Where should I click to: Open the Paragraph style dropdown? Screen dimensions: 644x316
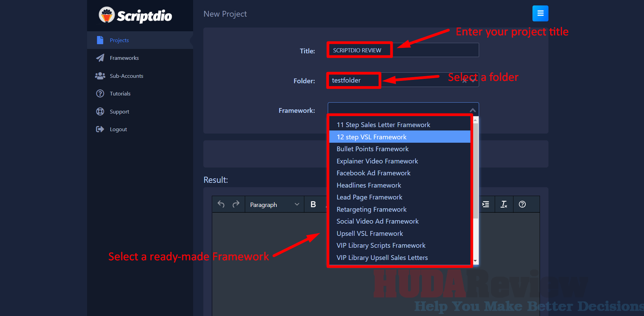(274, 205)
